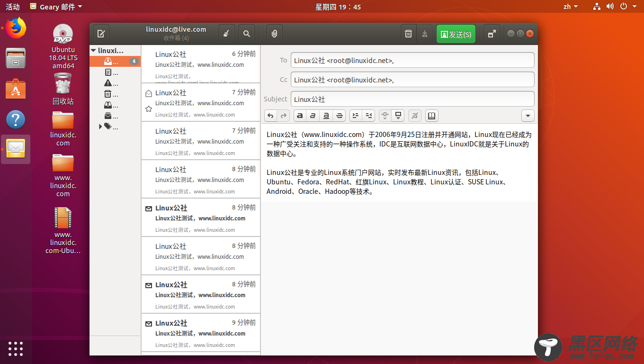644x364 pixels.
Task: Open the Geary 邮件 application menu
Action: click(56, 7)
